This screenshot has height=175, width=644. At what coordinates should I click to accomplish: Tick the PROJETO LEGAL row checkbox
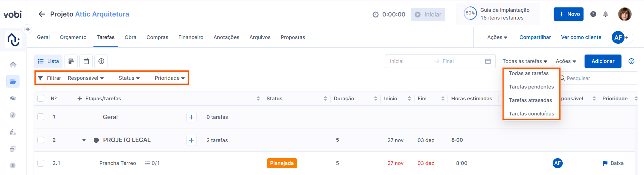[41, 140]
